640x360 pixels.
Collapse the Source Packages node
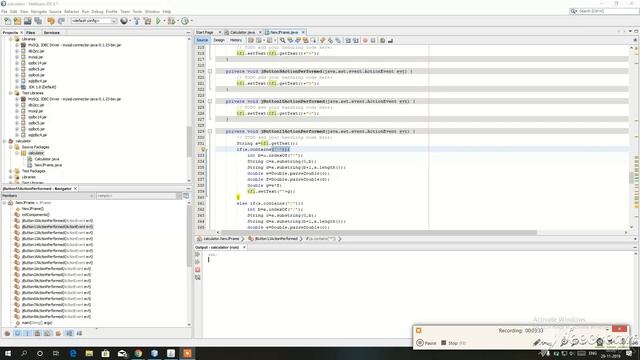(x=11, y=147)
